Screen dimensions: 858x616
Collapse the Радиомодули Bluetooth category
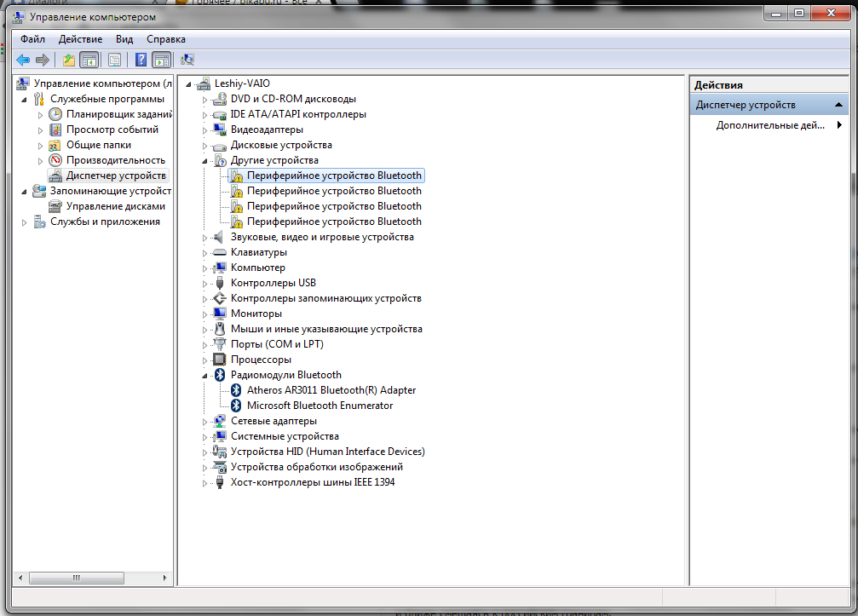click(x=205, y=375)
